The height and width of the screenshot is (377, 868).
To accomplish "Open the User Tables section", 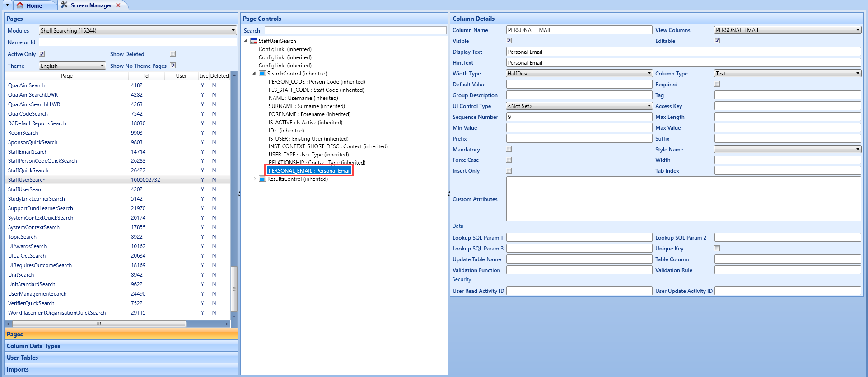I will (x=121, y=358).
